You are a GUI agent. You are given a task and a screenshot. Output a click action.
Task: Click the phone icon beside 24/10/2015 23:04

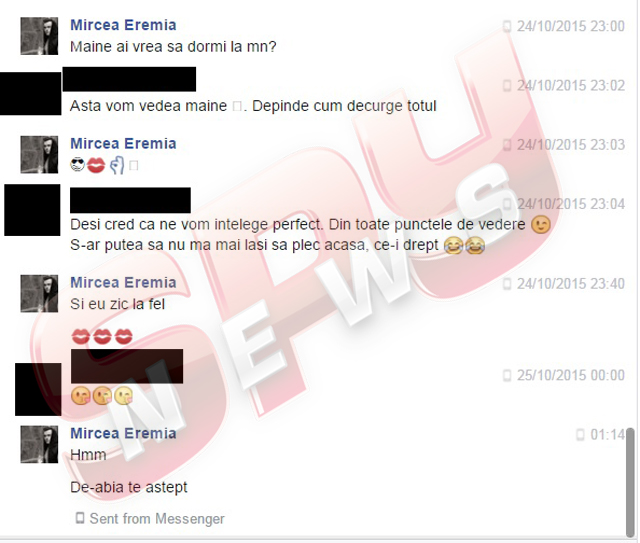[x=507, y=204]
